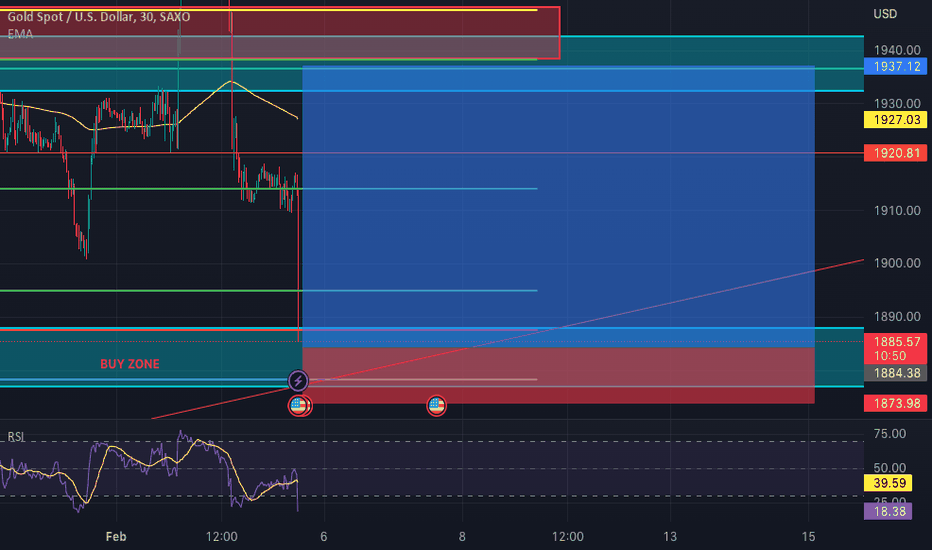Select the blue 1937.12 price label

895,67
